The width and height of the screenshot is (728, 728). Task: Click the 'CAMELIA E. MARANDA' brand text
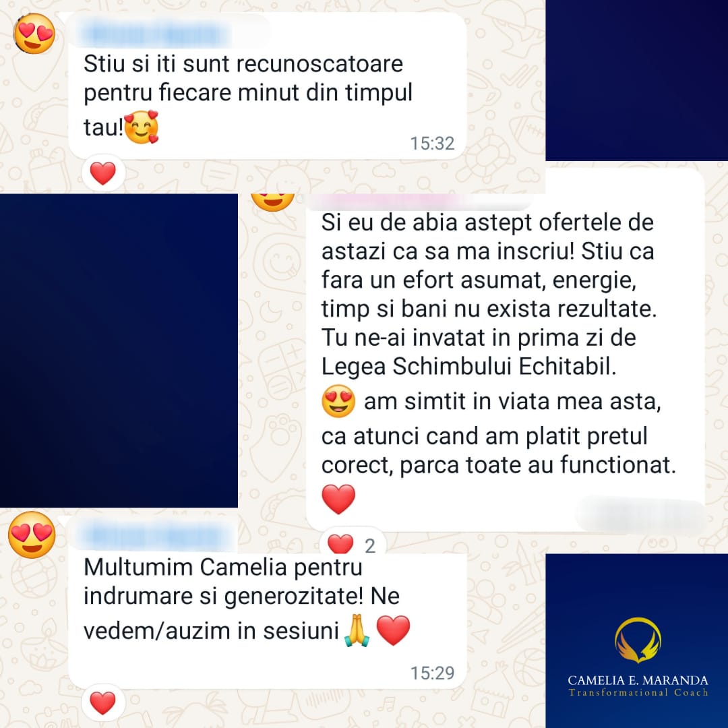pos(638,680)
